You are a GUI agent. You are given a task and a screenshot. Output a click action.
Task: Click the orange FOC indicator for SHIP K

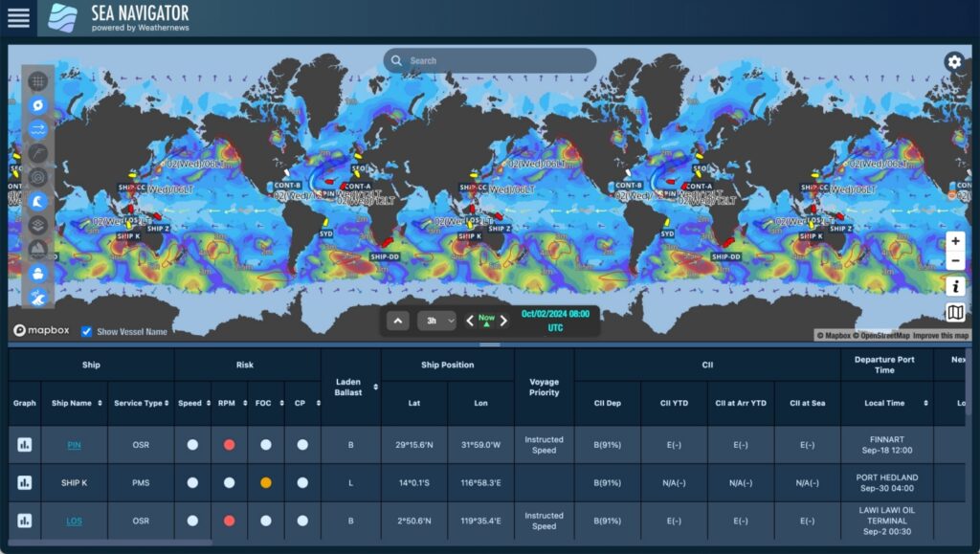(x=265, y=482)
